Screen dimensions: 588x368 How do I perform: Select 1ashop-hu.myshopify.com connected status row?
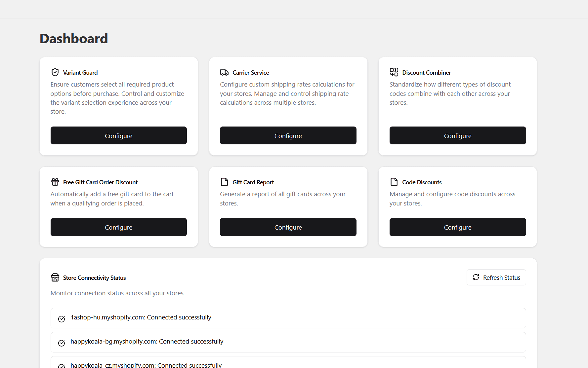288,318
